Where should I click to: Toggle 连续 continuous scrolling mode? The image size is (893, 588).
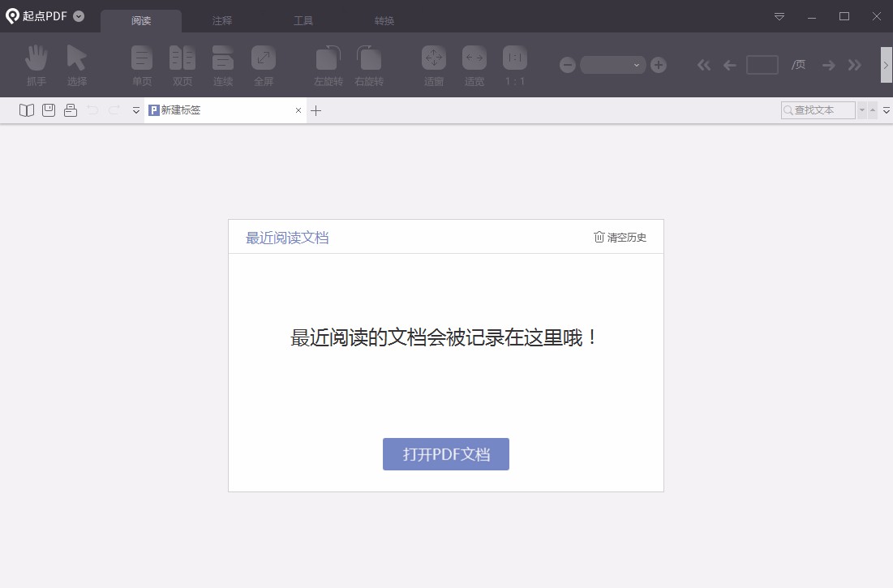tap(222, 64)
